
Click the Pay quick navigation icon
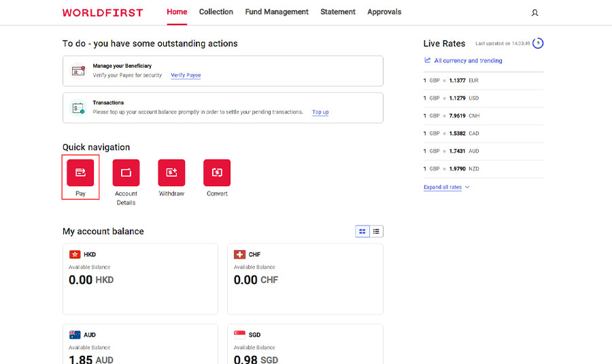[80, 172]
